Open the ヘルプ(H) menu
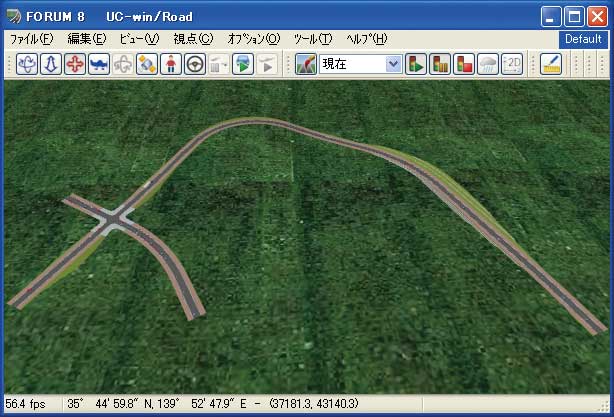Viewport: 614px width, 417px height. 367,39
